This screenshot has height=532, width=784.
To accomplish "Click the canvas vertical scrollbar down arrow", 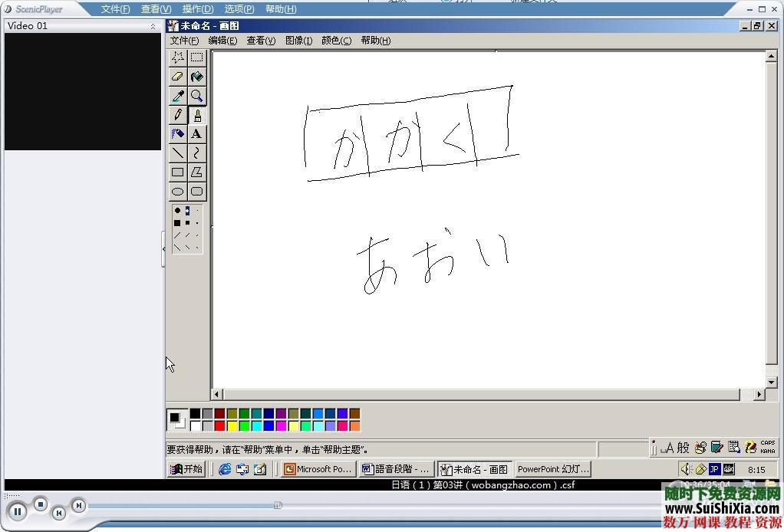I will pos(772,382).
